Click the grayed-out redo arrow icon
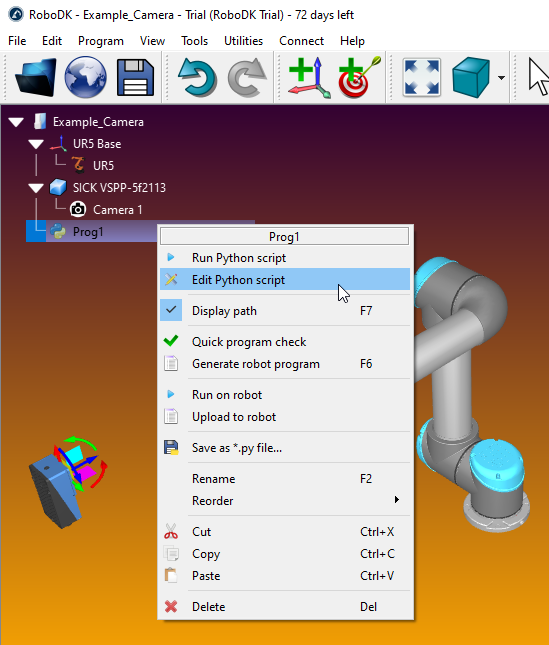The image size is (549, 645). [x=247, y=77]
